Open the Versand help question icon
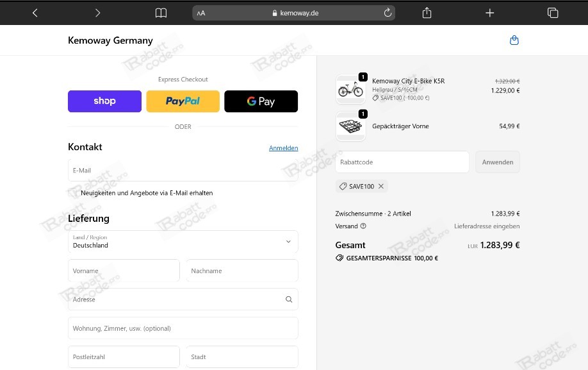Image resolution: width=588 pixels, height=370 pixels. [363, 226]
